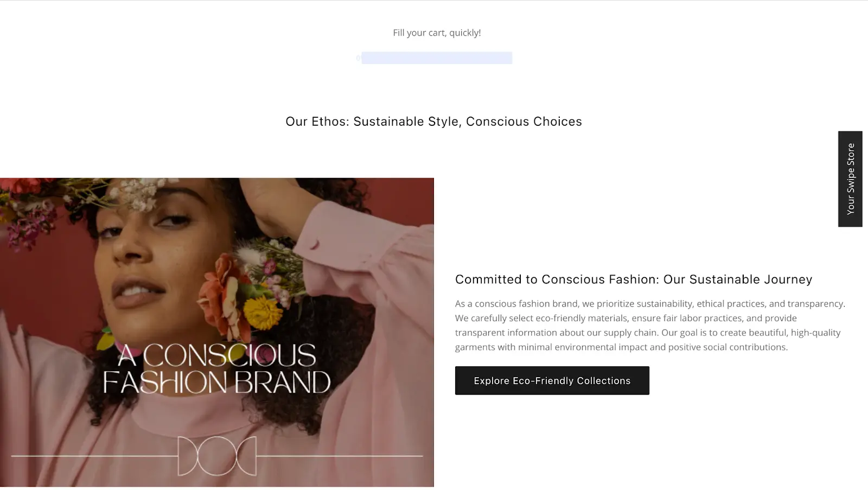Viewport: 868px width, 490px height.
Task: Select the 'Fill your cart, quickly!' text
Action: click(437, 33)
